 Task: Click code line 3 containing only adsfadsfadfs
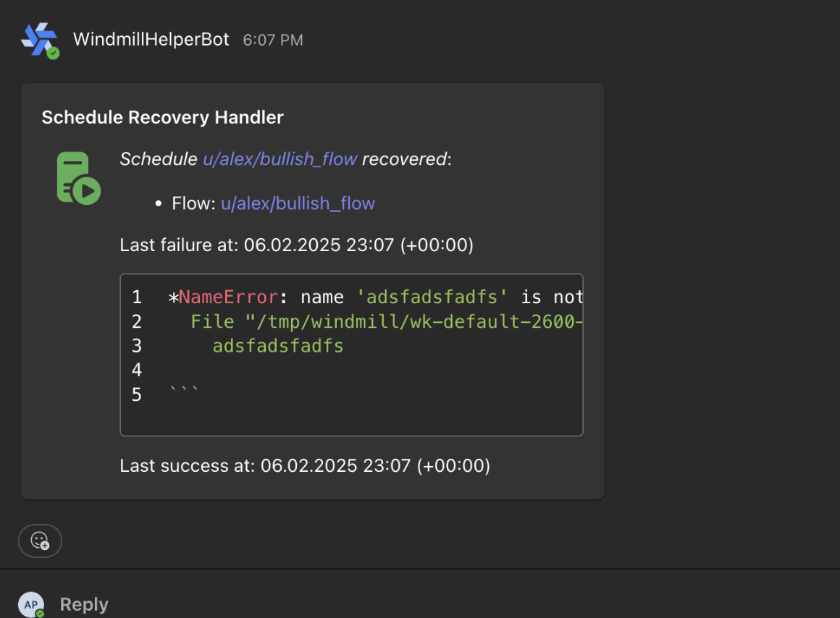click(x=277, y=346)
